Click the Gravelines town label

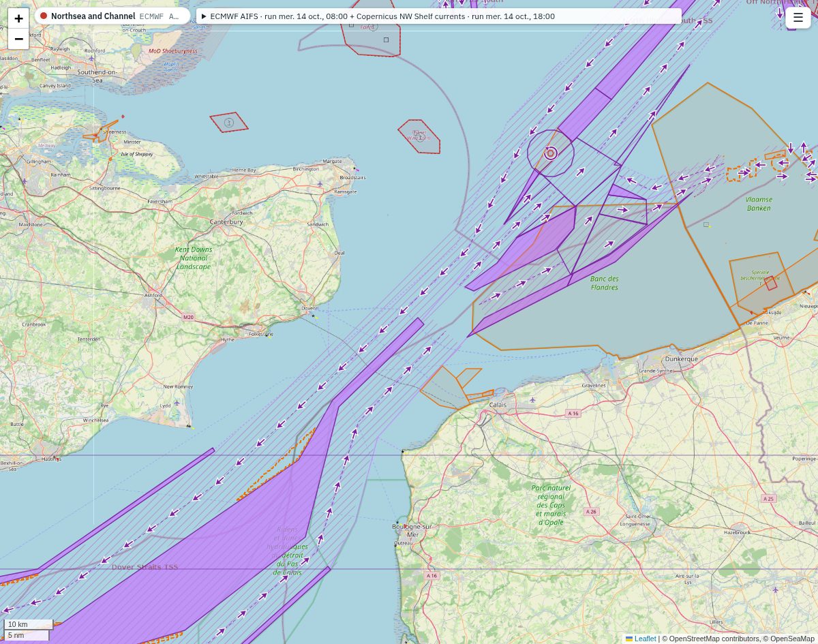(594, 385)
